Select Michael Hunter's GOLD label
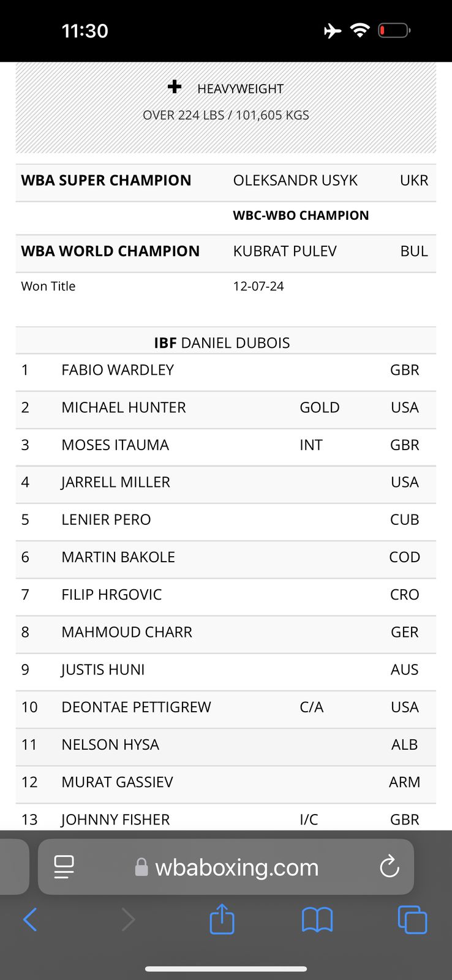Screen dimensions: 452x980 (319, 407)
